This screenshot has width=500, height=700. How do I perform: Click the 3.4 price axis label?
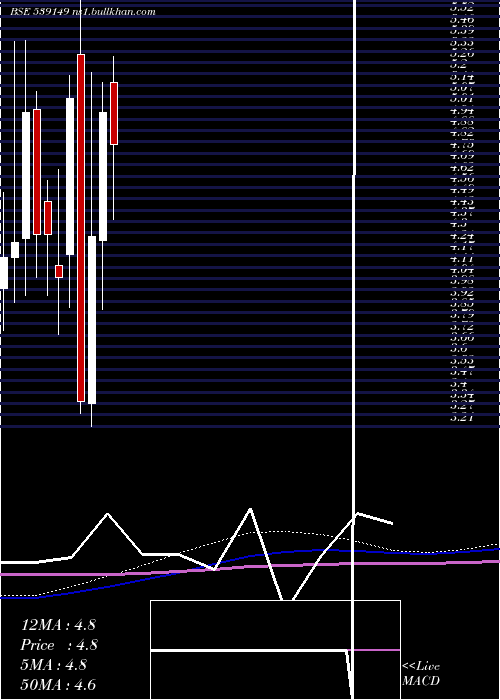click(458, 384)
